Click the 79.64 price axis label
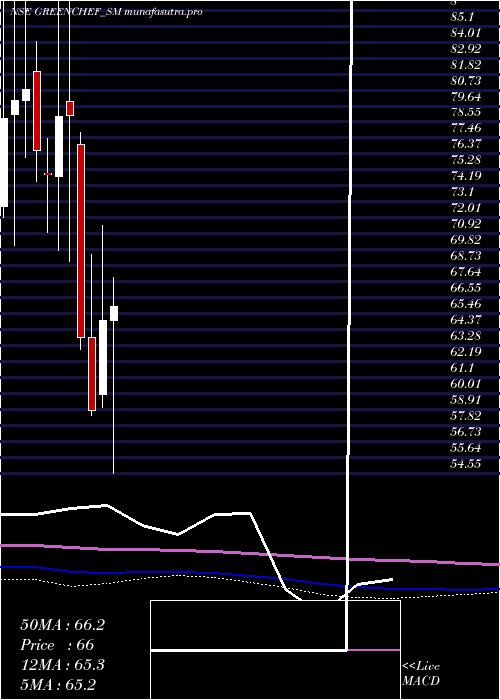The image size is (500, 700). coord(466,96)
